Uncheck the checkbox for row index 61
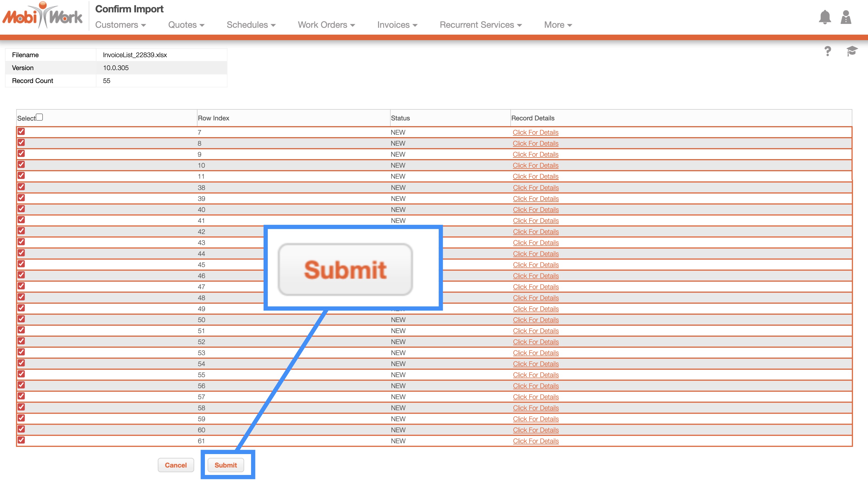The width and height of the screenshot is (868, 481). (21, 440)
